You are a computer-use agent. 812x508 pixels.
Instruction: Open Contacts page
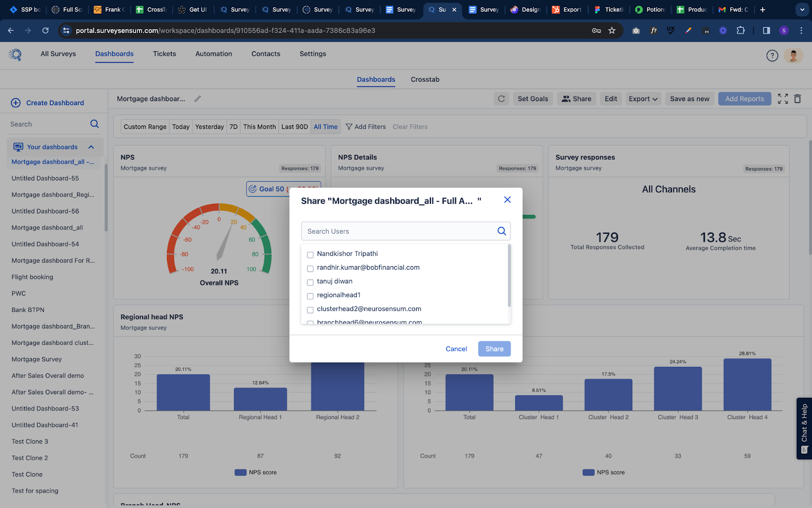(x=266, y=54)
